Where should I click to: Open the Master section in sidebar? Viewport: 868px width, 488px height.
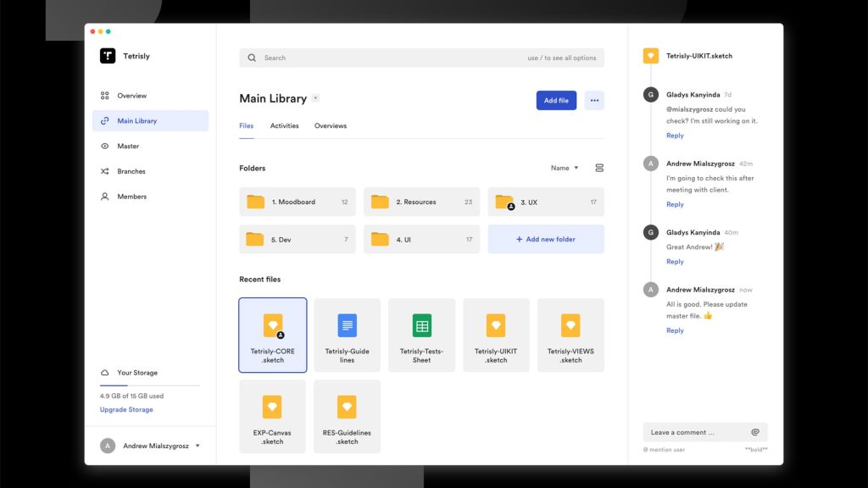(128, 146)
